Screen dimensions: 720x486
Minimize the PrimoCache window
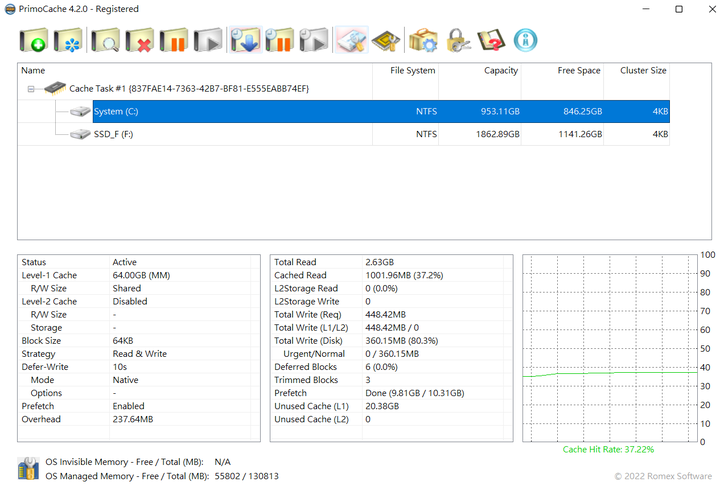coord(646,9)
